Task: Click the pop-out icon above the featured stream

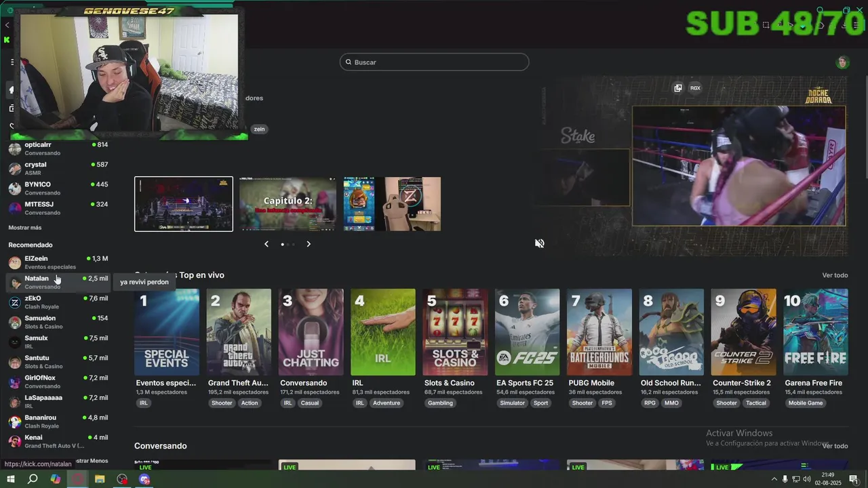Action: (677, 88)
